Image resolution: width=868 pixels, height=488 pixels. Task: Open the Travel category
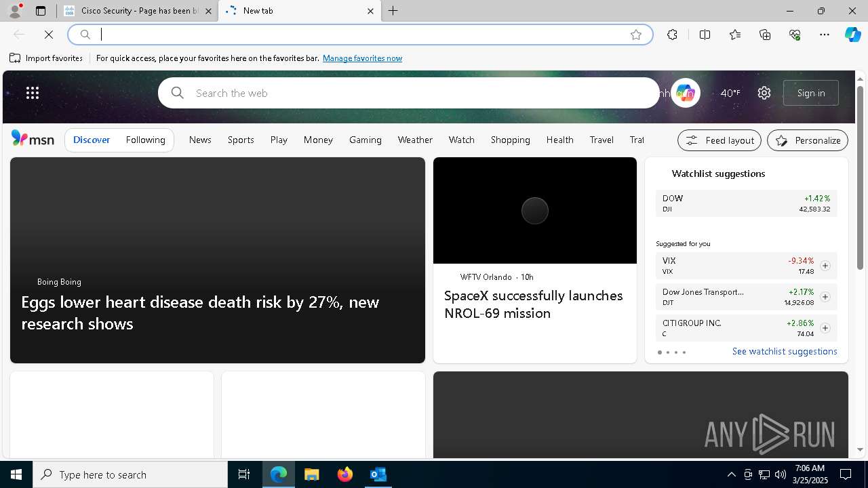click(601, 140)
